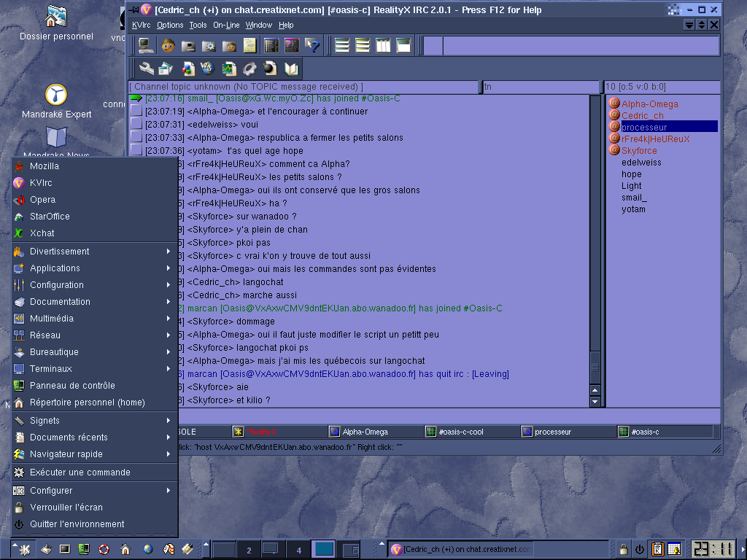Switch to the #oasis-c-cool window tab
This screenshot has height=560, width=747.
(471, 432)
